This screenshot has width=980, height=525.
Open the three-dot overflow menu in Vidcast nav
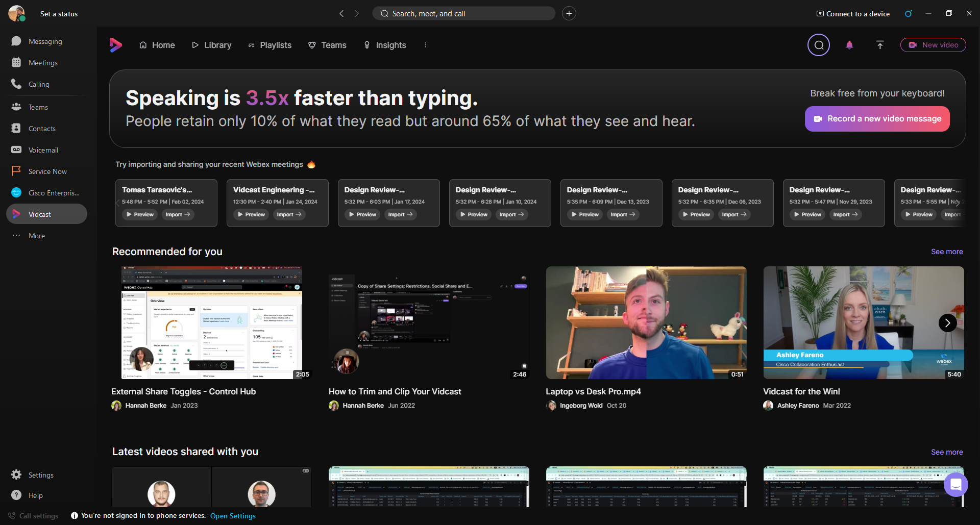pyautogui.click(x=425, y=45)
